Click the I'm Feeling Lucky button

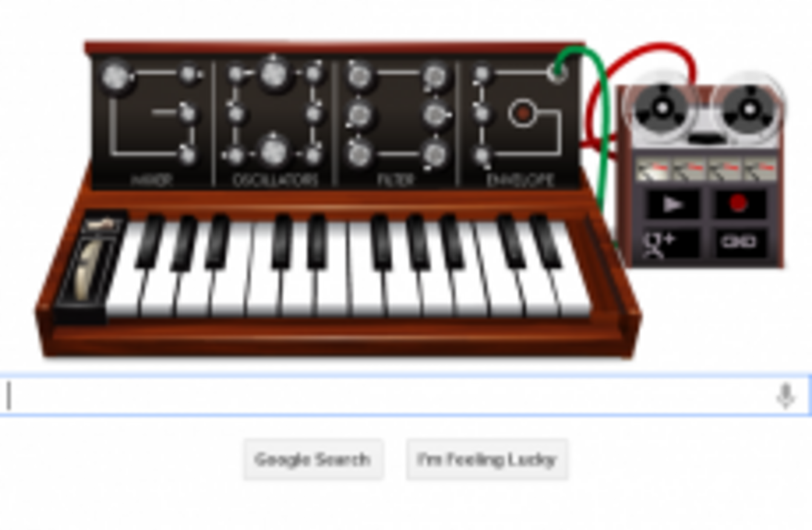pos(487,460)
